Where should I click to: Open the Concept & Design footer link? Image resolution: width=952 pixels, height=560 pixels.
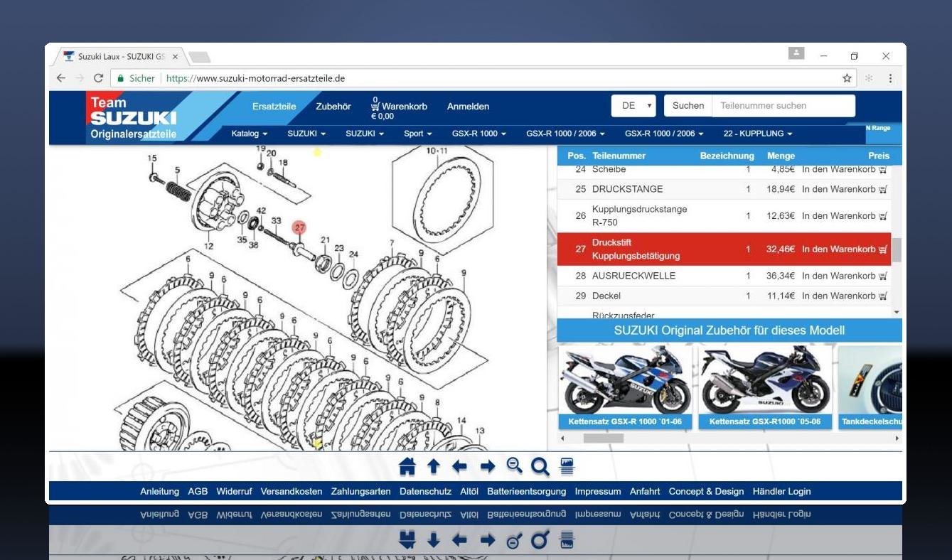(x=706, y=492)
